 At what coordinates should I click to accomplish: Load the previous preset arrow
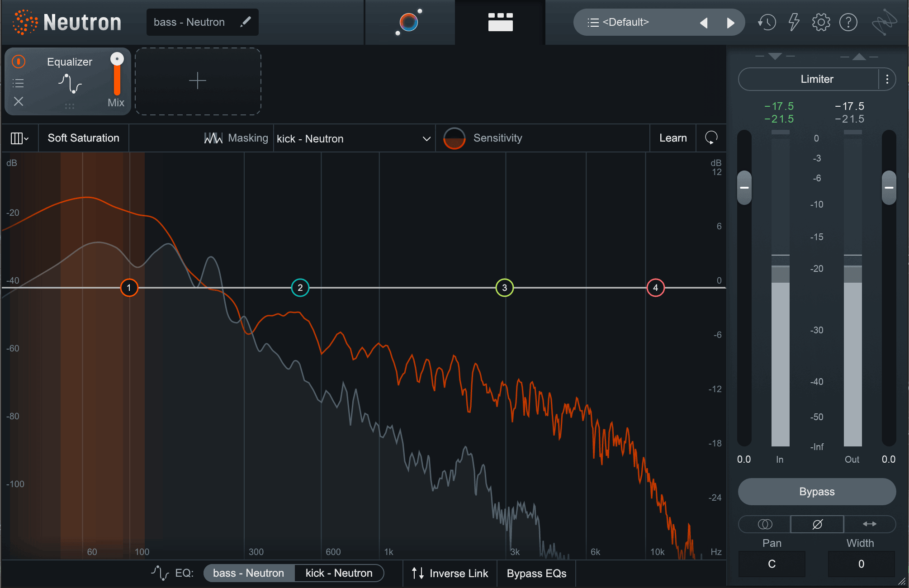[704, 23]
